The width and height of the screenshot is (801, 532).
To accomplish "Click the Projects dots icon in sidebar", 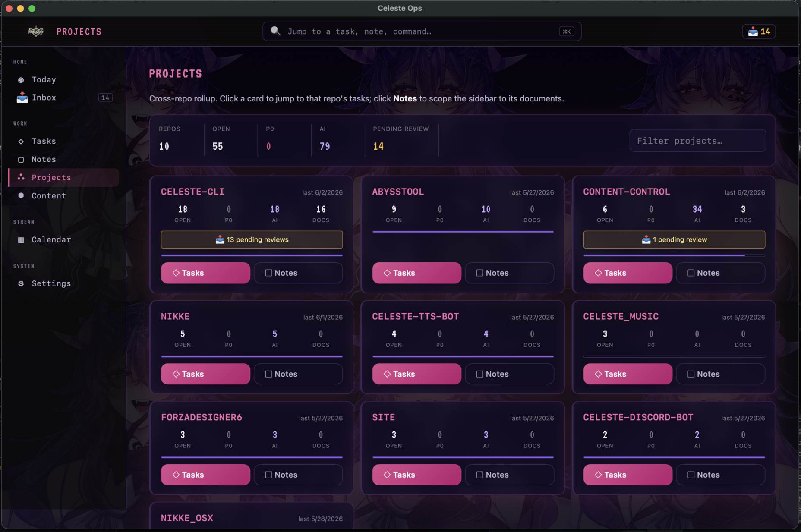I will coord(21,177).
